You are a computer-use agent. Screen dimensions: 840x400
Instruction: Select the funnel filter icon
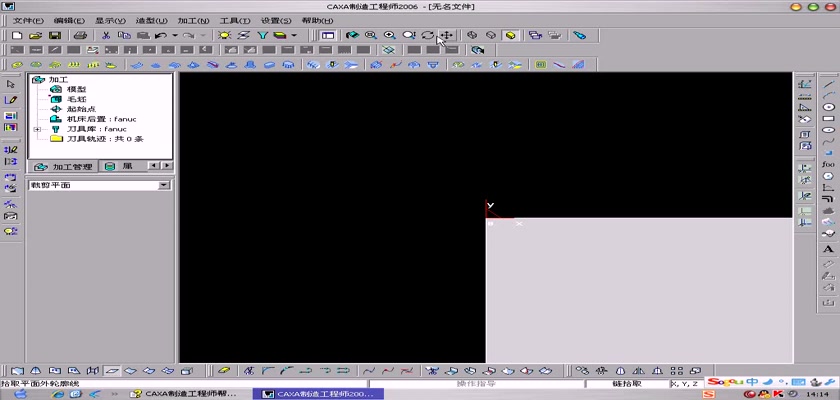click(262, 35)
